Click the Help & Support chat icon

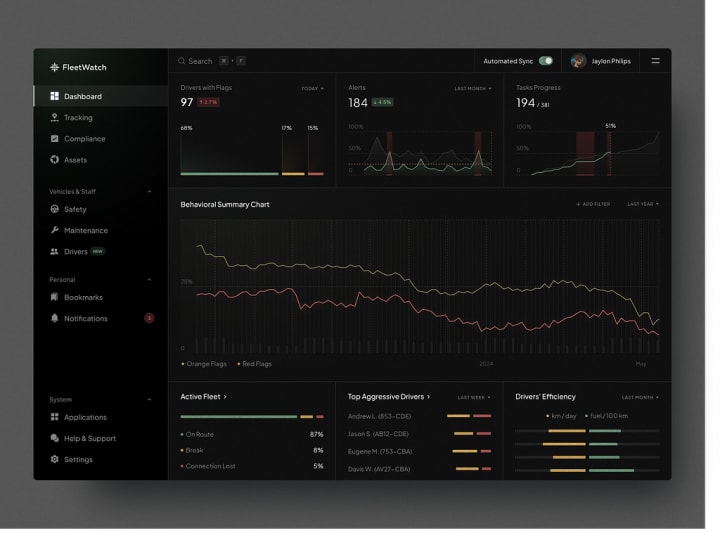pyautogui.click(x=55, y=439)
